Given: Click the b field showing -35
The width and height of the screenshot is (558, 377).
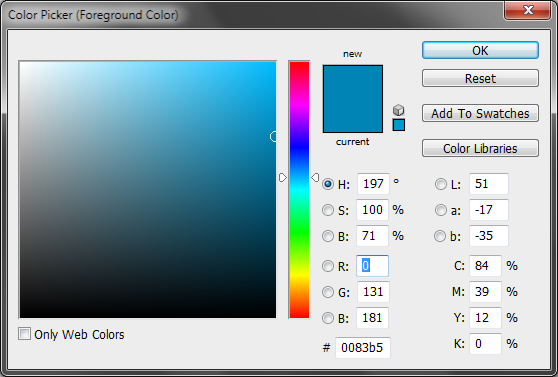Looking at the screenshot, I should pos(489,236).
